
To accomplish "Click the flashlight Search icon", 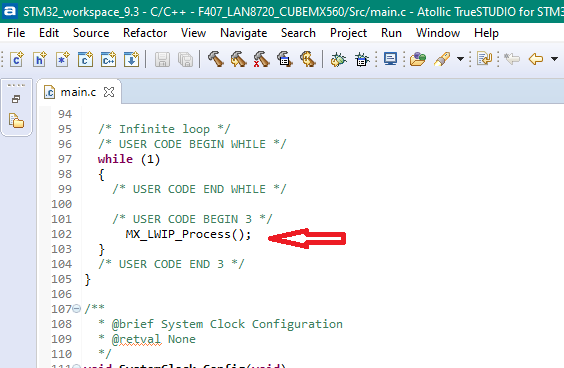I will pyautogui.click(x=442, y=59).
